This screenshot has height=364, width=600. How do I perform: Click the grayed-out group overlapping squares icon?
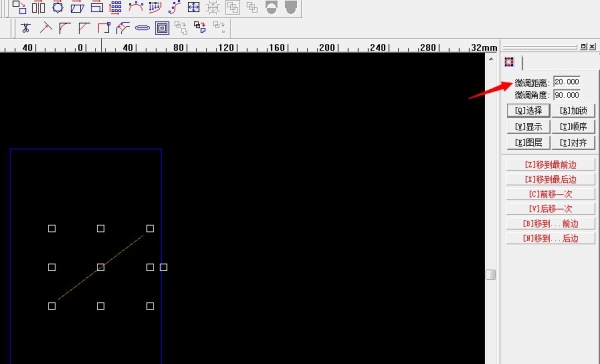click(232, 7)
